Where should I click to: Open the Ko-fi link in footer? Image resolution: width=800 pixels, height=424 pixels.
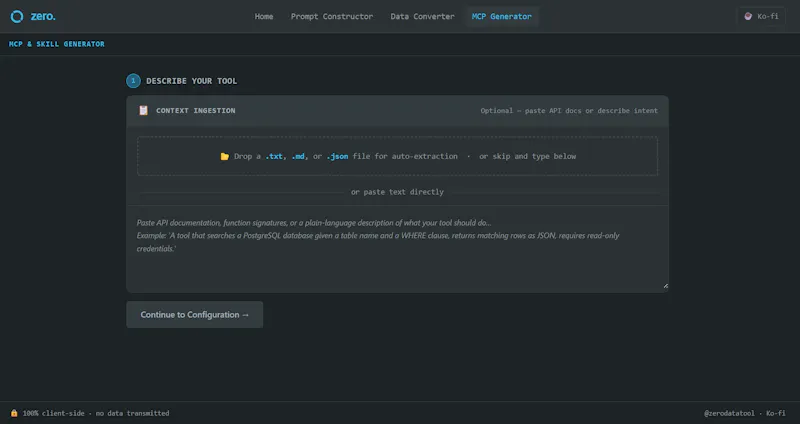click(x=776, y=413)
